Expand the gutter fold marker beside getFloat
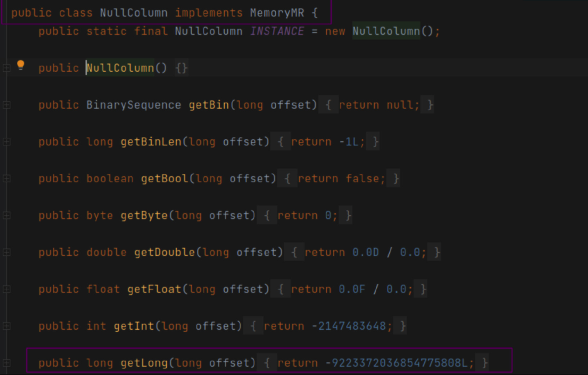The height and width of the screenshot is (375, 588). [6, 289]
